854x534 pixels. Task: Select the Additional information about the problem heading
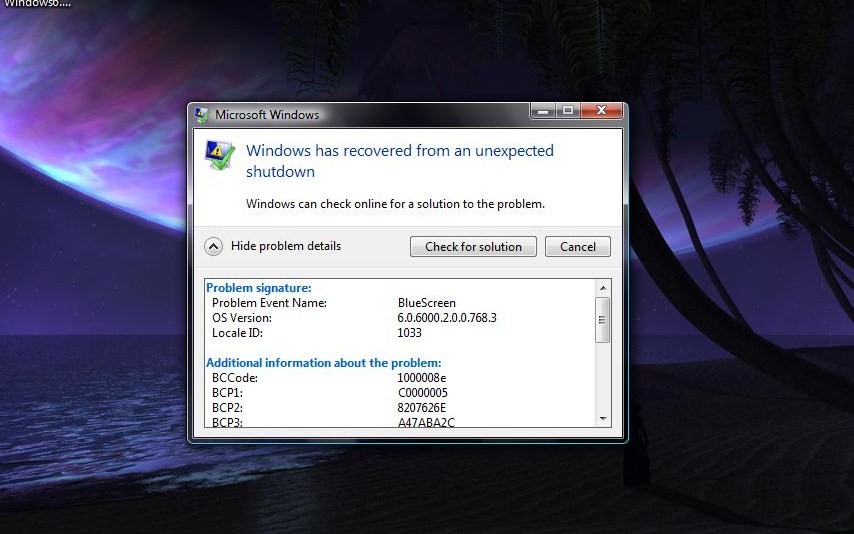324,363
